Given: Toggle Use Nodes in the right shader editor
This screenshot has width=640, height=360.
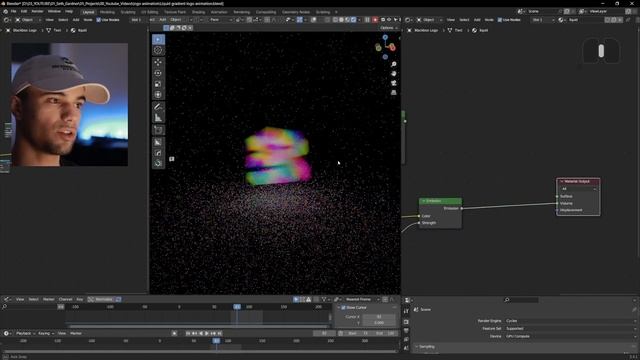Looking at the screenshot, I should pos(500,20).
